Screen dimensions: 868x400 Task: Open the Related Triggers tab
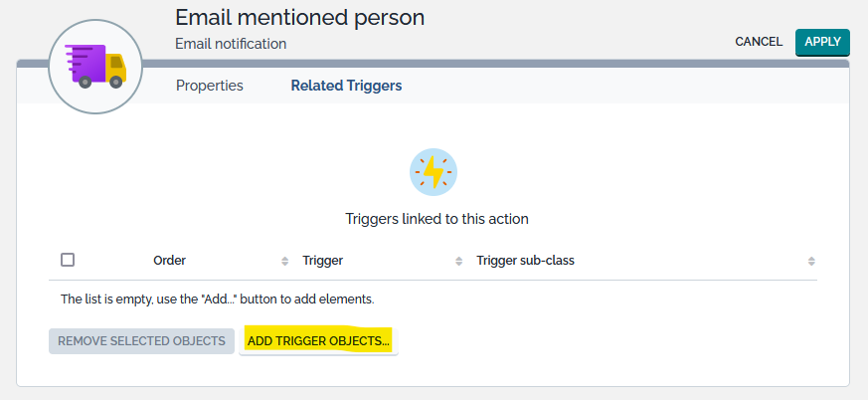pyautogui.click(x=346, y=86)
